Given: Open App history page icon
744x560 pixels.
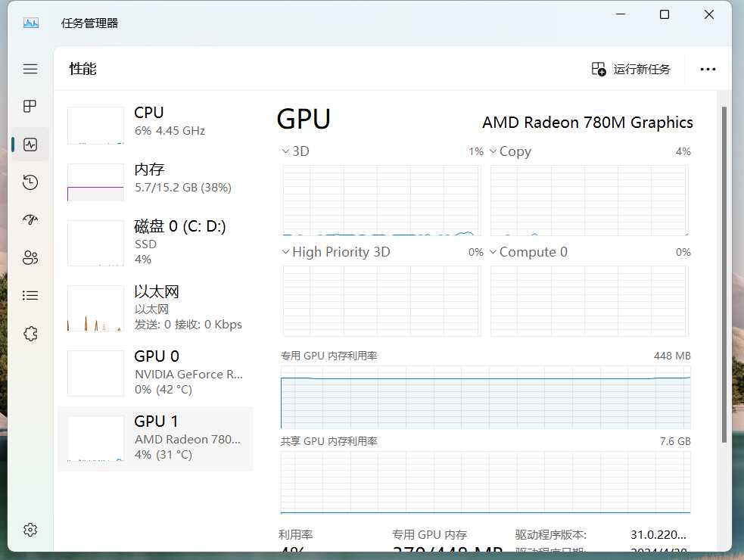Looking at the screenshot, I should [x=30, y=182].
